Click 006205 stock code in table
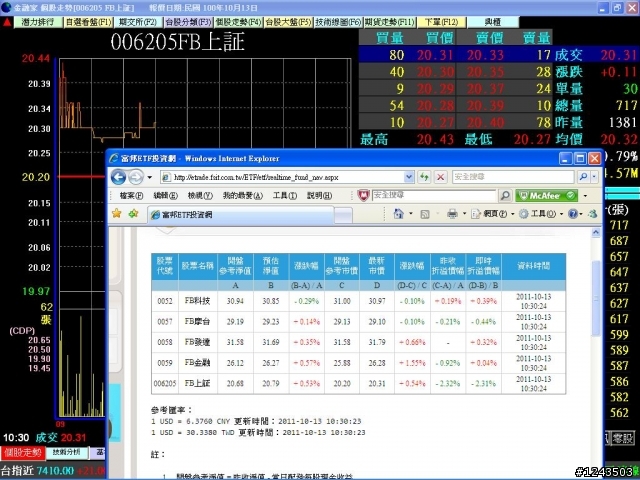Image resolution: width=640 pixels, height=480 pixels. click(x=165, y=384)
